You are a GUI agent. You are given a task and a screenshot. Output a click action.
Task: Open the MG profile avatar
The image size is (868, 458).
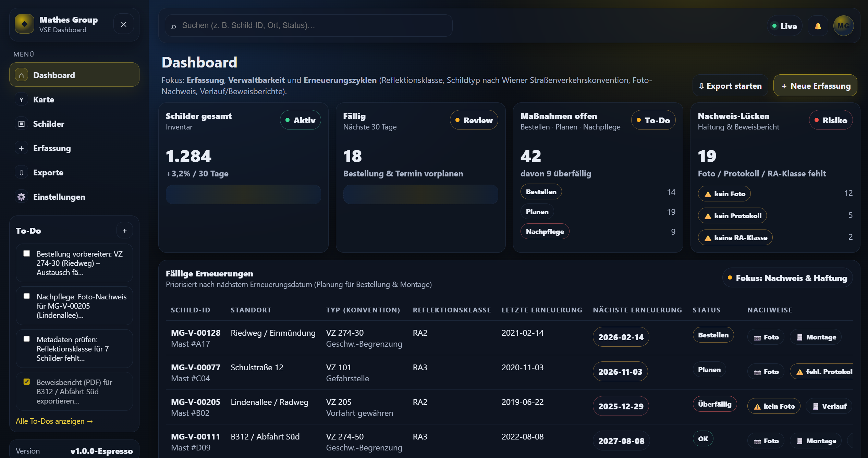tap(844, 25)
